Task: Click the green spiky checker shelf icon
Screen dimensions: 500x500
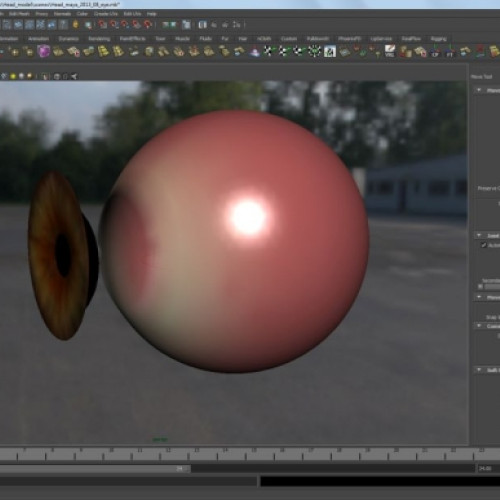Action: coord(314,51)
